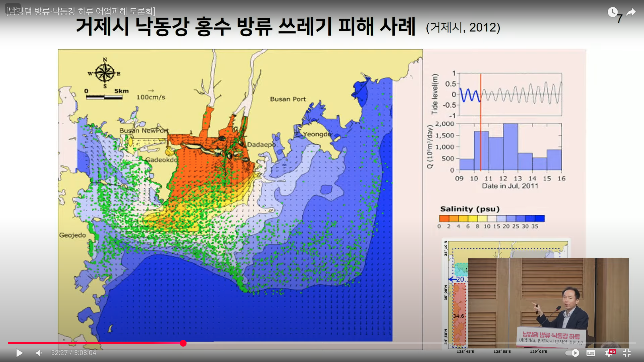Viewport: 644px width, 362px height.
Task: Click the compass rose on the map
Action: click(x=105, y=73)
